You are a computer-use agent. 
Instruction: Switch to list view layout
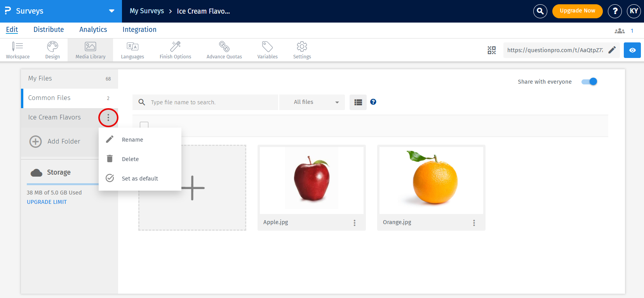[x=358, y=102]
